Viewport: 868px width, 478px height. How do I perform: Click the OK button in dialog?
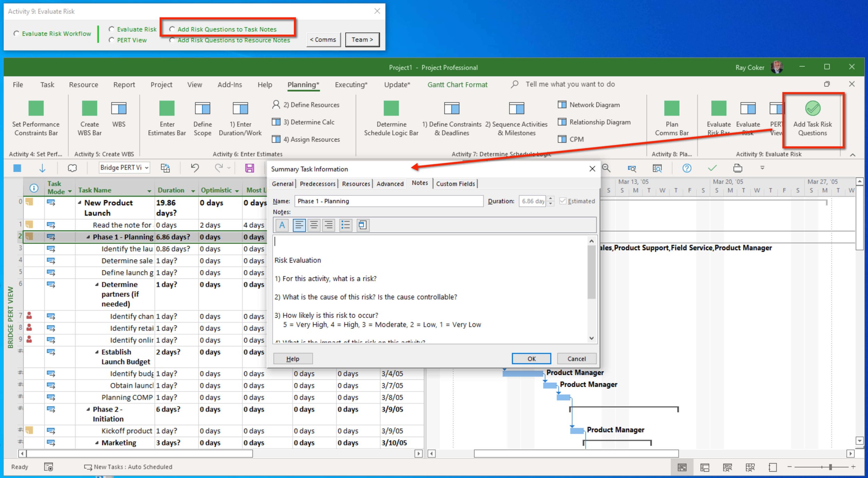tap(531, 359)
